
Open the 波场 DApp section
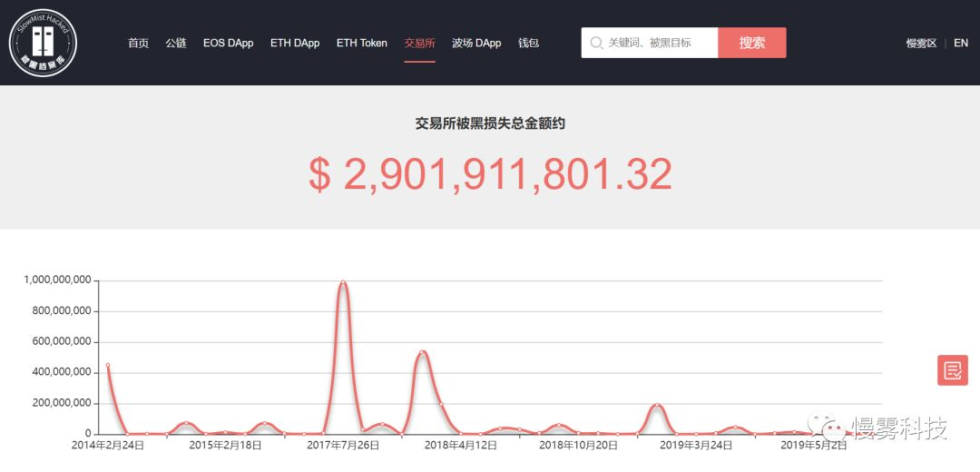[476, 43]
